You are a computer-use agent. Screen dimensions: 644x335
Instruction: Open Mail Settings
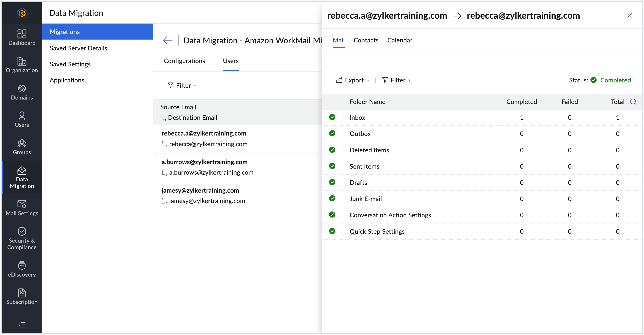tap(22, 208)
